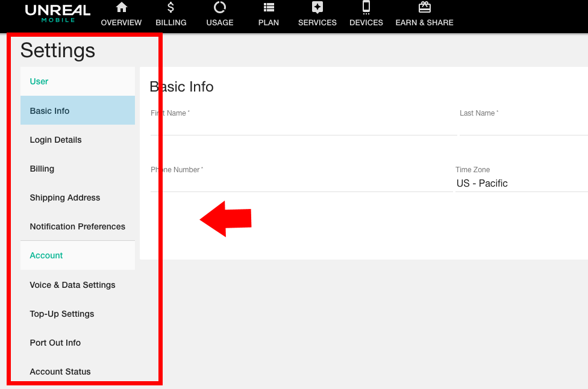The height and width of the screenshot is (389, 588).
Task: Select Basic Info in settings sidebar
Action: pos(78,111)
